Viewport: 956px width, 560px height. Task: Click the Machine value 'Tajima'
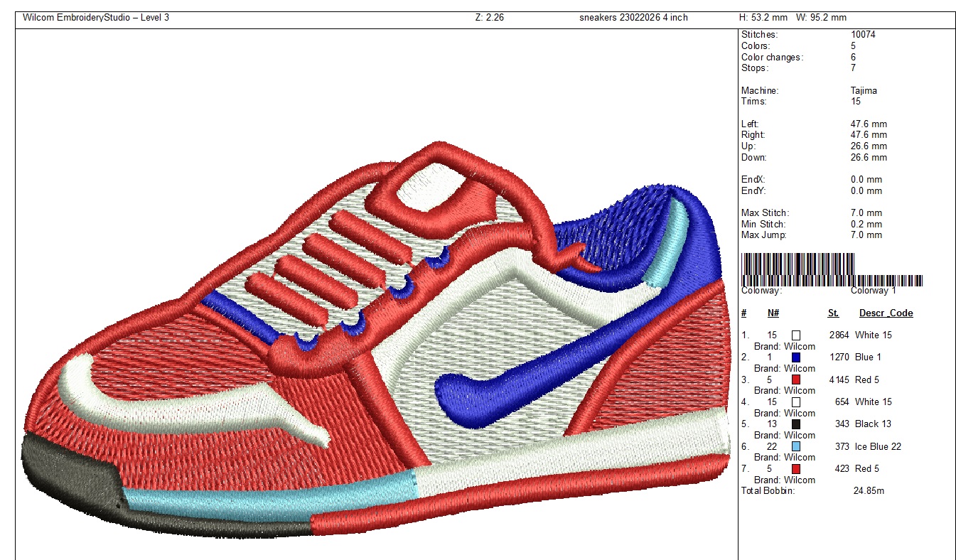pyautogui.click(x=864, y=91)
